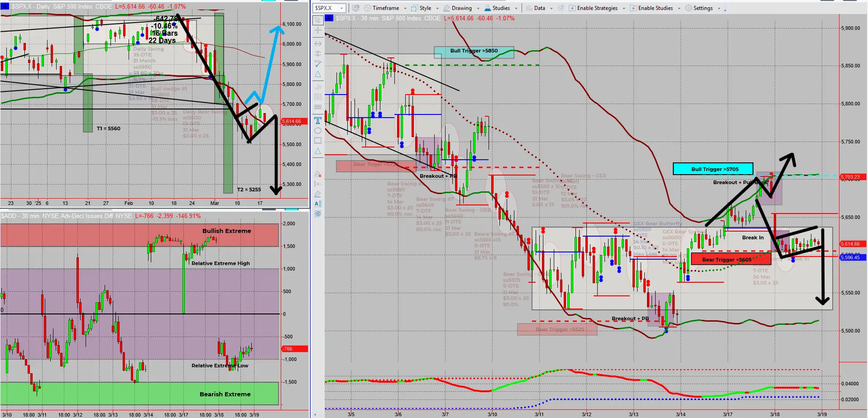Screen dimensions: 868x418
Task: Expand the Studies dropdown arrow
Action: point(516,8)
